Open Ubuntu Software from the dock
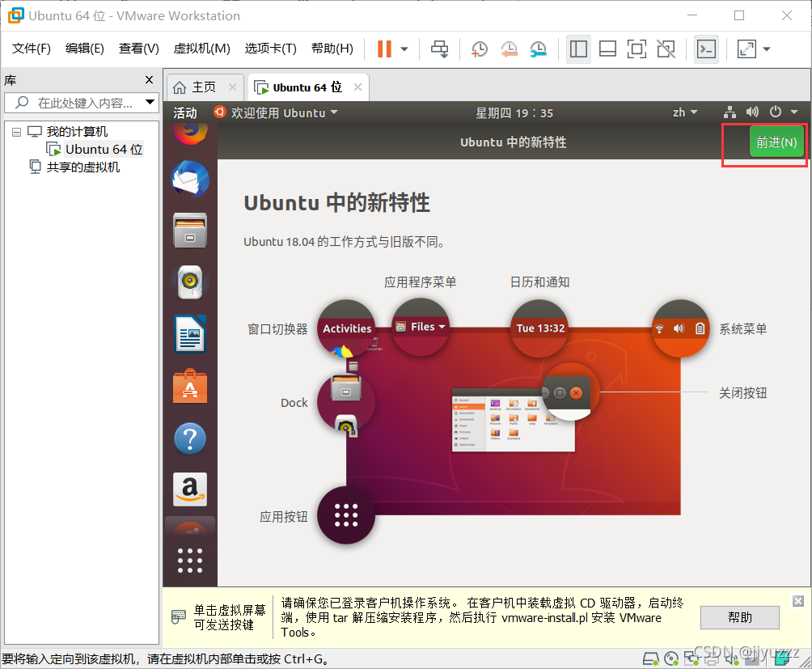This screenshot has width=812, height=669. tap(189, 386)
